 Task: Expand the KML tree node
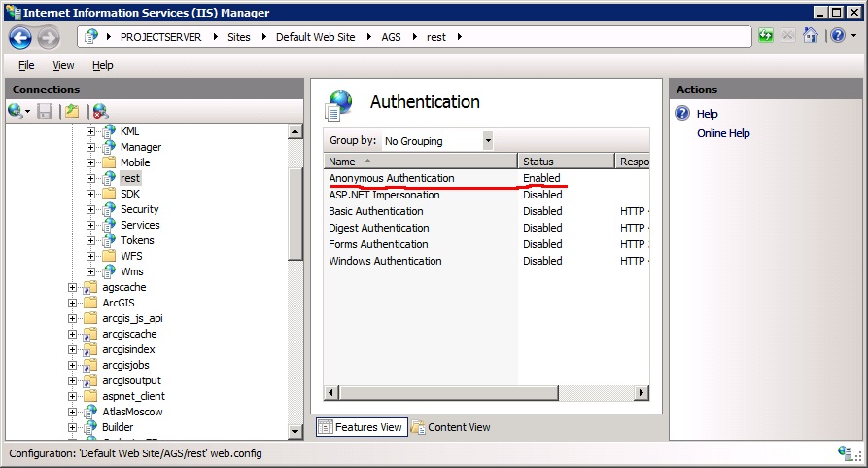coord(90,131)
